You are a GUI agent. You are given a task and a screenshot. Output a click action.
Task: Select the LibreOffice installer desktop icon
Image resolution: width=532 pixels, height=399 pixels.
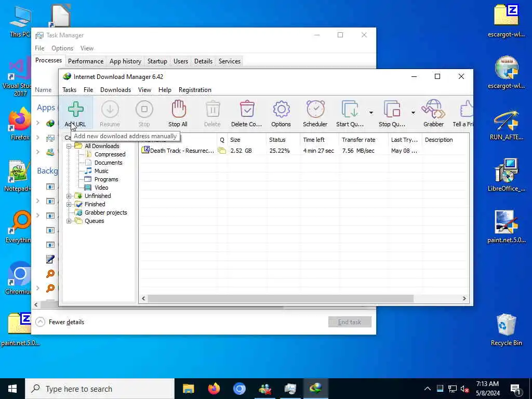[x=506, y=175]
